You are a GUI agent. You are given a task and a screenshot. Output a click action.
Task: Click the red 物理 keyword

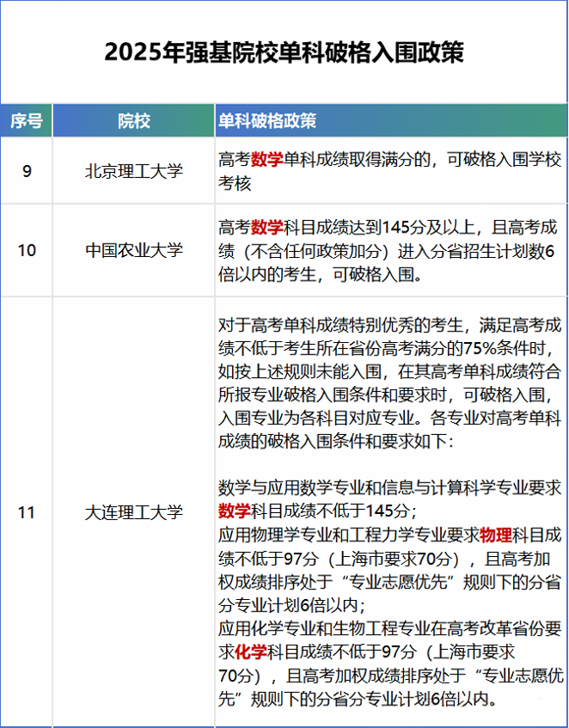click(496, 535)
